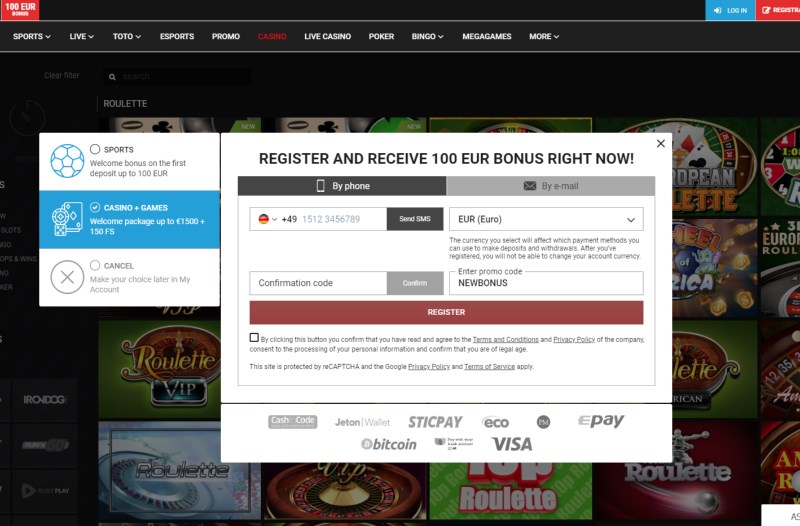Screen dimensions: 800x526
Task: Expand the Live menu
Action: click(82, 36)
